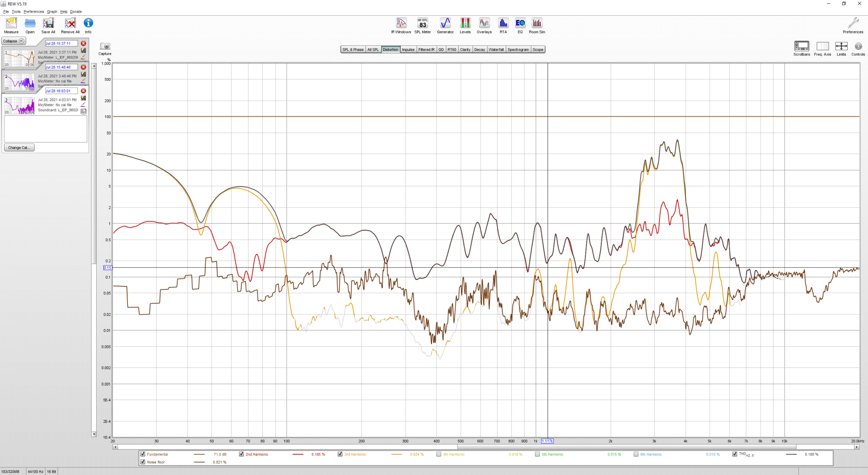Uncheck the 2nd Harmonic trace
868x475 pixels.
pos(242,454)
